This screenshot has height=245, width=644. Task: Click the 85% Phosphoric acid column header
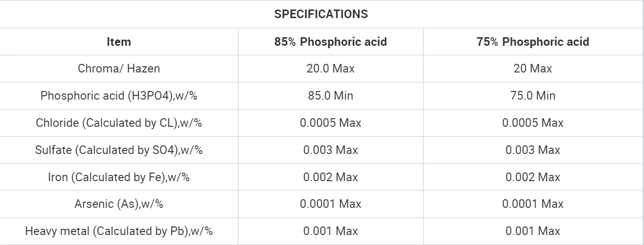(330, 42)
